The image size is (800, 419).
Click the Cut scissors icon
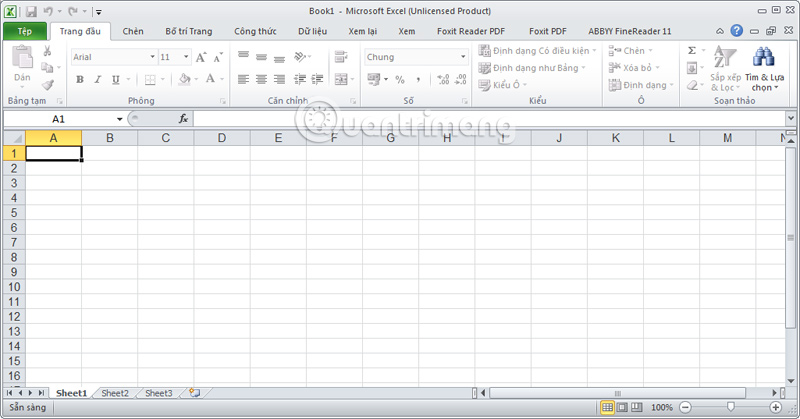tap(47, 51)
